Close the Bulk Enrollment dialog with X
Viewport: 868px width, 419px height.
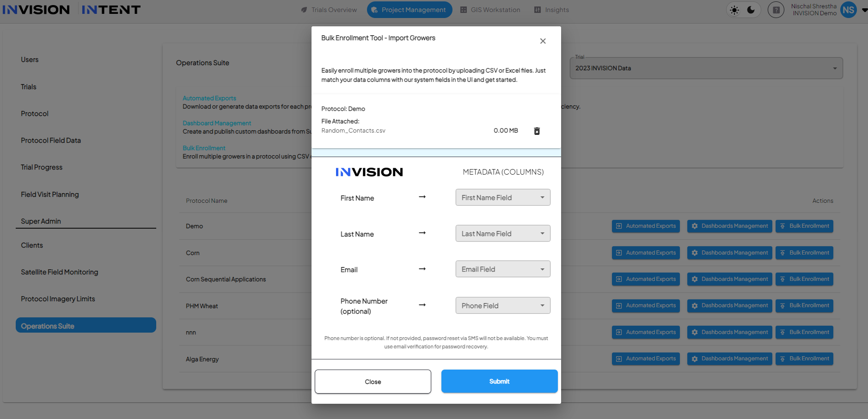click(x=543, y=41)
